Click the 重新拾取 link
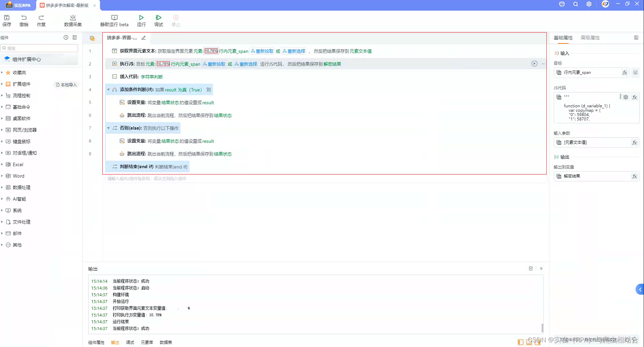Screen dimensions: 644x347 [x=264, y=51]
